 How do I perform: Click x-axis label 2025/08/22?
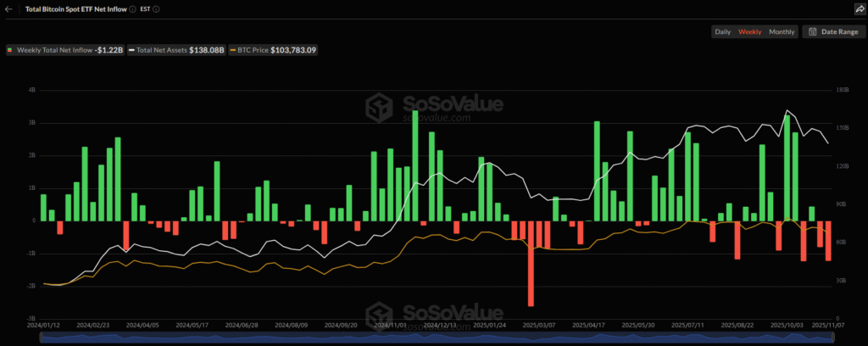737,326
